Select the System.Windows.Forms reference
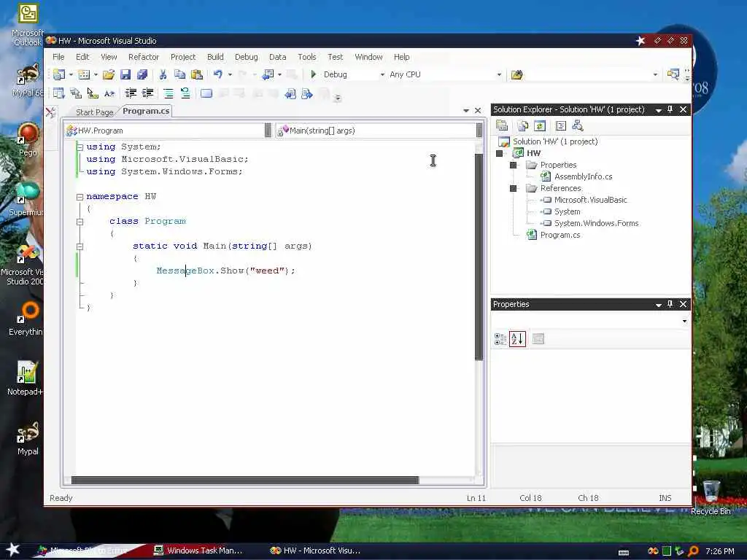Image resolution: width=747 pixels, height=560 pixels. point(596,223)
